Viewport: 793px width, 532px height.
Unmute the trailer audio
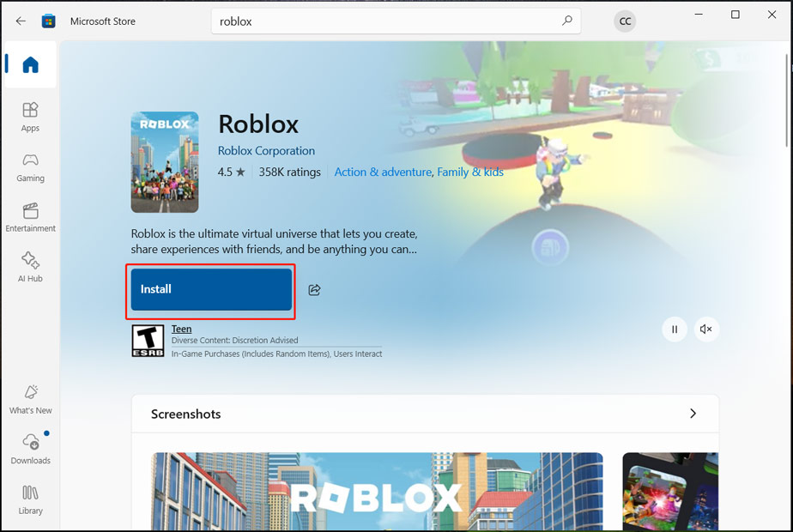tap(706, 329)
